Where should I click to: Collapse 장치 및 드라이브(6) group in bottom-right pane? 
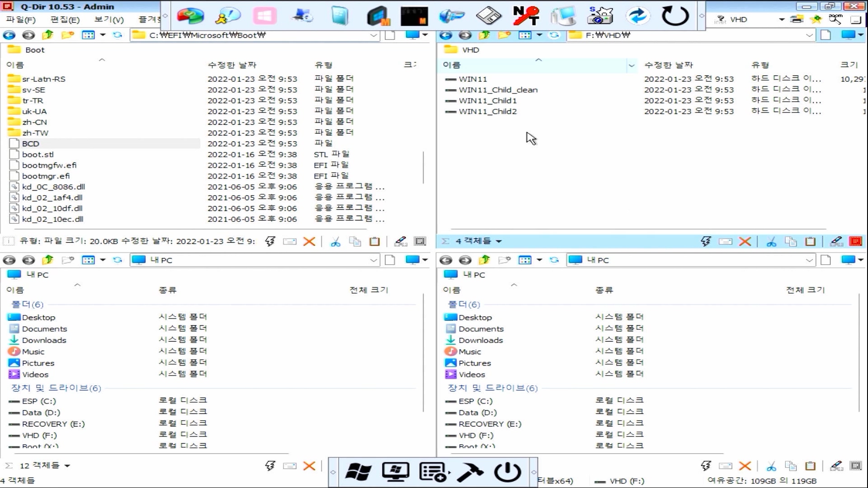(492, 388)
